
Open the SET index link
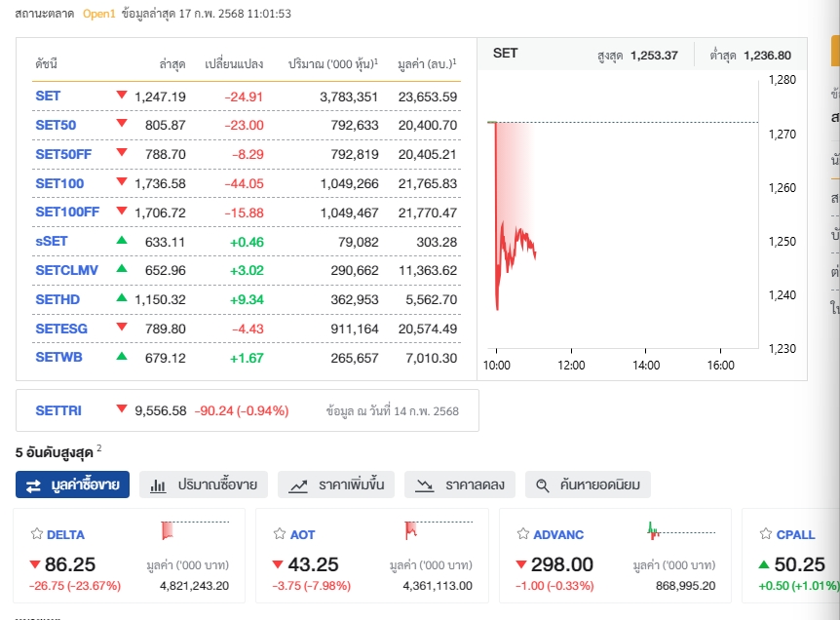pos(48,97)
